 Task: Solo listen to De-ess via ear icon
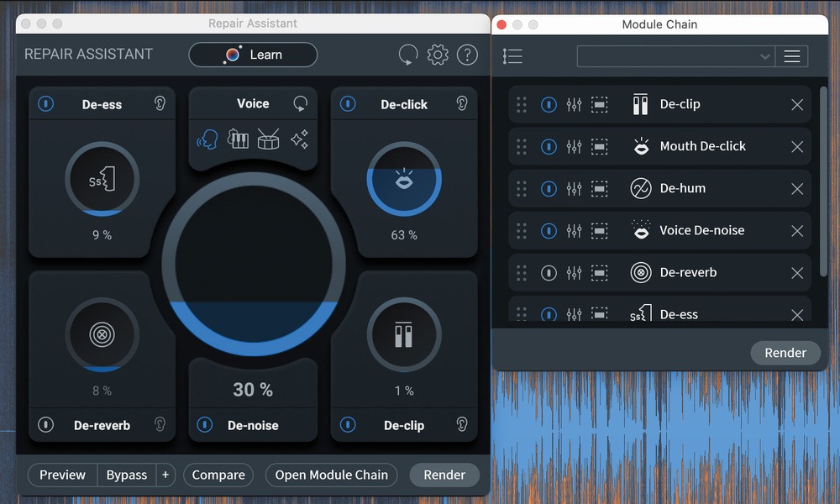click(160, 103)
